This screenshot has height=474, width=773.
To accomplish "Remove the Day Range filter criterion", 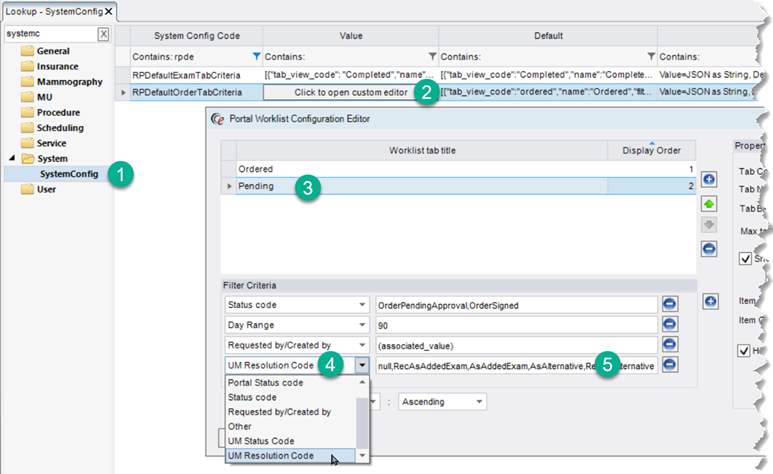I will tap(670, 325).
